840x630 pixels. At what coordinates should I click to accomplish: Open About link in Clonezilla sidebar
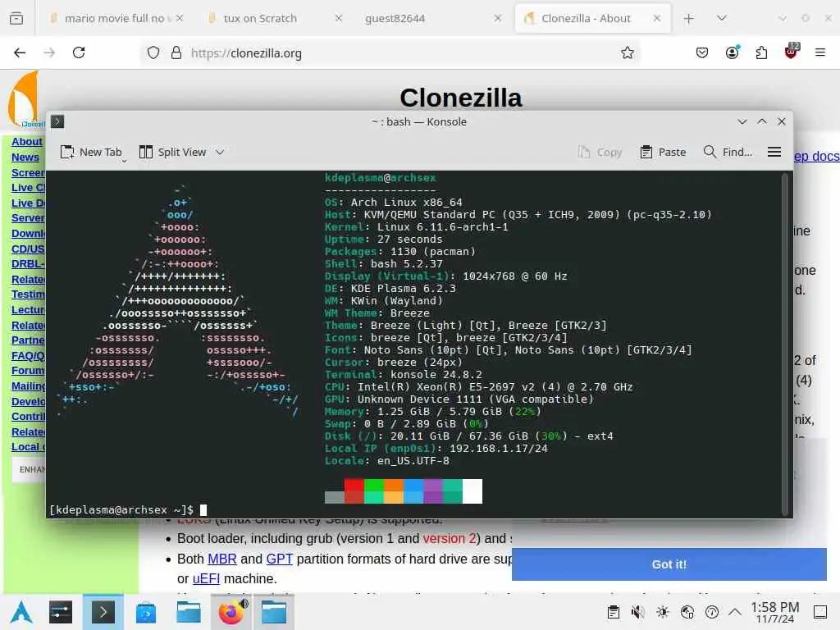[x=27, y=141]
